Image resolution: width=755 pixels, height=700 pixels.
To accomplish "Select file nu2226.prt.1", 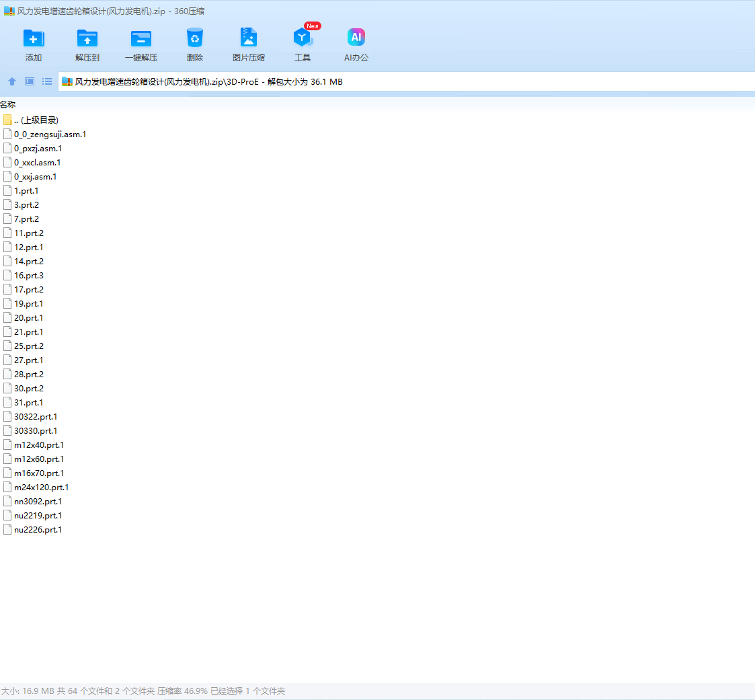I will click(38, 530).
